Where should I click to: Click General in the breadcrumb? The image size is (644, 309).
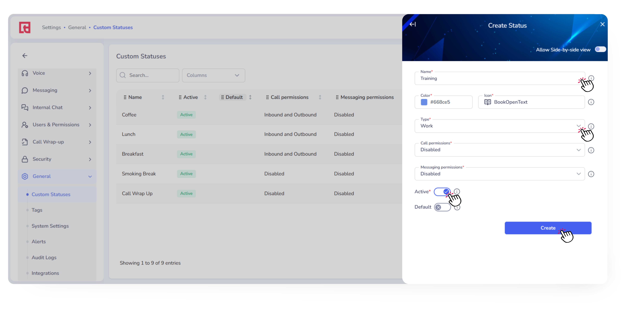pyautogui.click(x=77, y=28)
